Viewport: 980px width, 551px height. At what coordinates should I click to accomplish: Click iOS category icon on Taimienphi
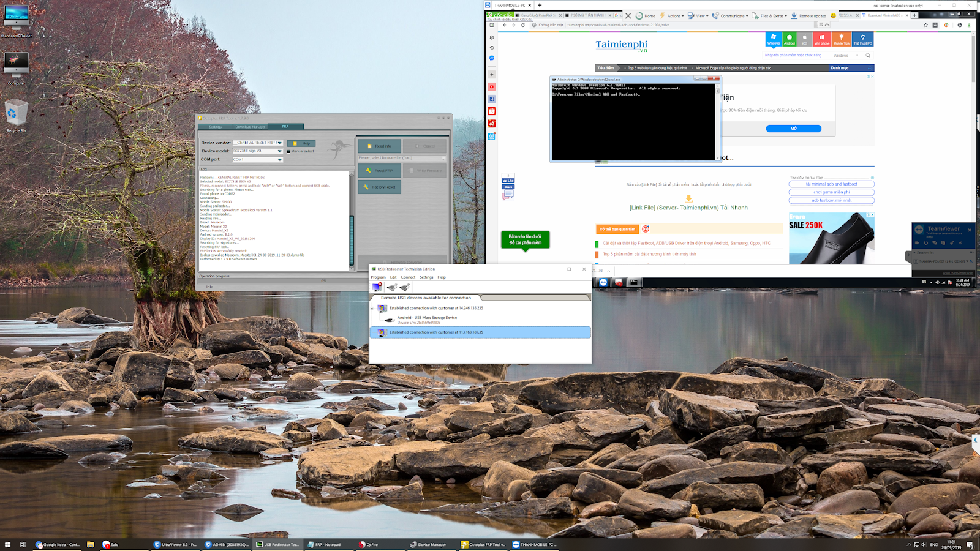coord(805,39)
